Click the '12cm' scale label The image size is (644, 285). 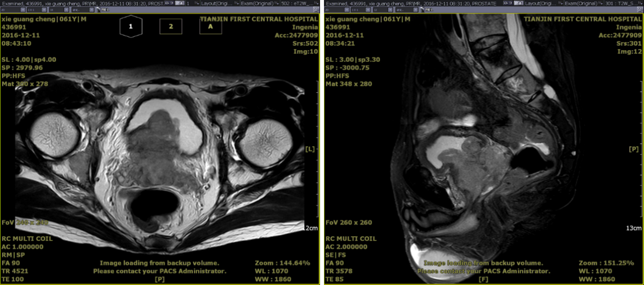click(311, 228)
